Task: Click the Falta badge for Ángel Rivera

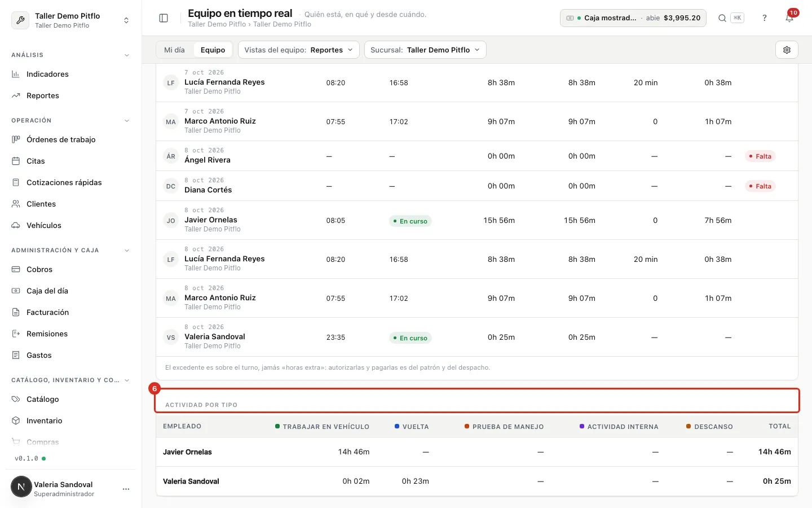Action: pyautogui.click(x=760, y=156)
